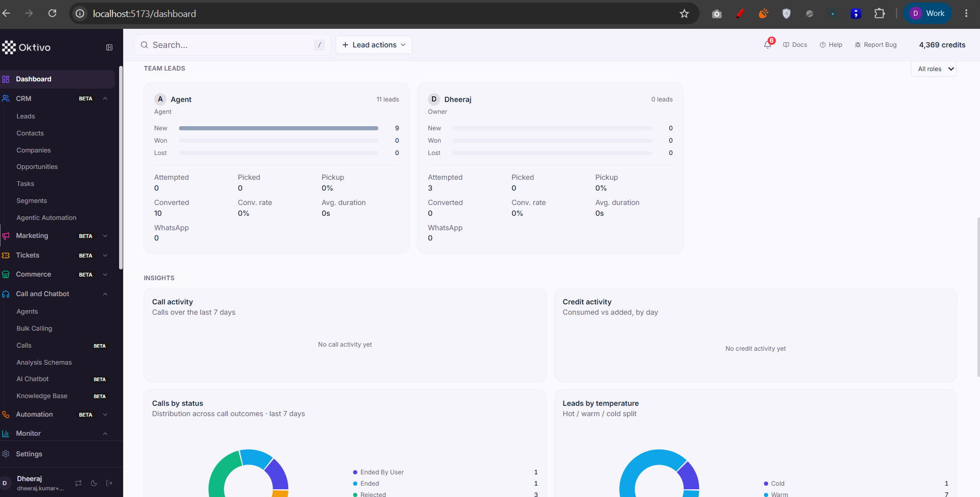This screenshot has width=980, height=497.
Task: Collapse the sidebar with the panel icon
Action: tap(109, 47)
